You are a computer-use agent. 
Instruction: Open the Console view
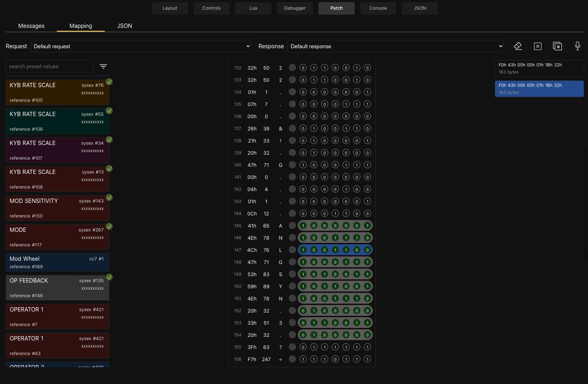tap(378, 8)
